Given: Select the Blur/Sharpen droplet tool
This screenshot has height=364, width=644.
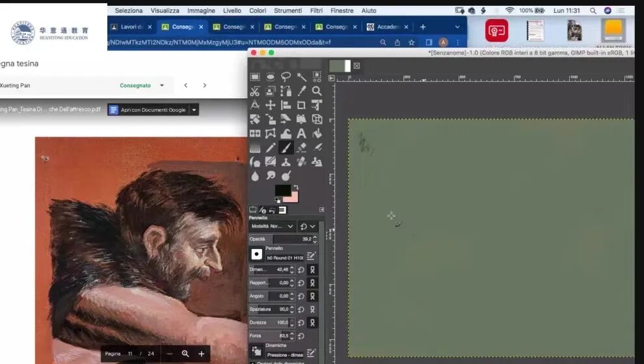Looking at the screenshot, I should pyautogui.click(x=255, y=176).
